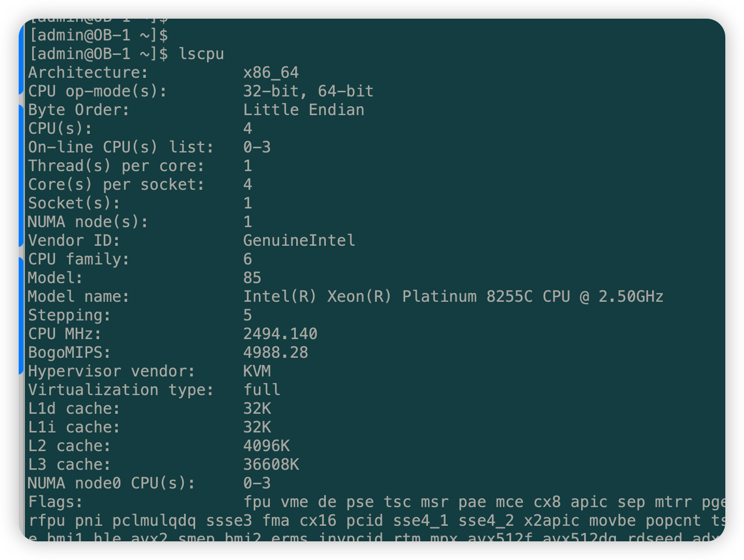Select the 32-bit, 64-bit op-mode text

pos(308,91)
